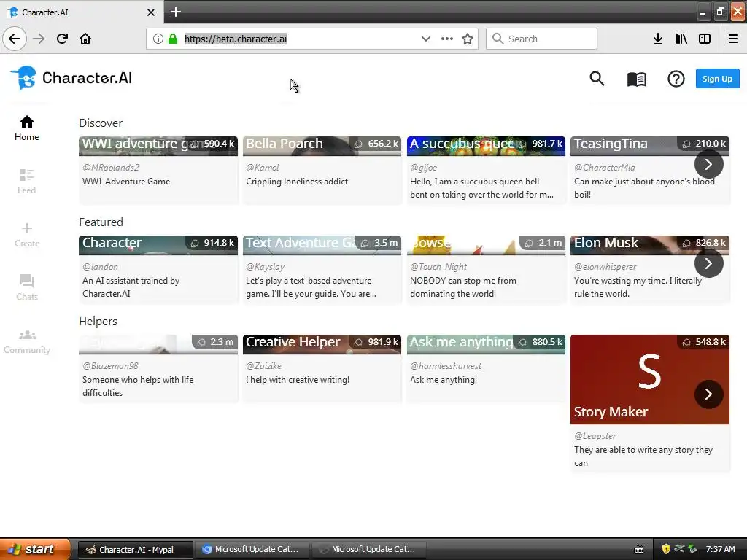Click the @harmlessharvest author name
Screen dimensions: 747x560
pos(446,366)
